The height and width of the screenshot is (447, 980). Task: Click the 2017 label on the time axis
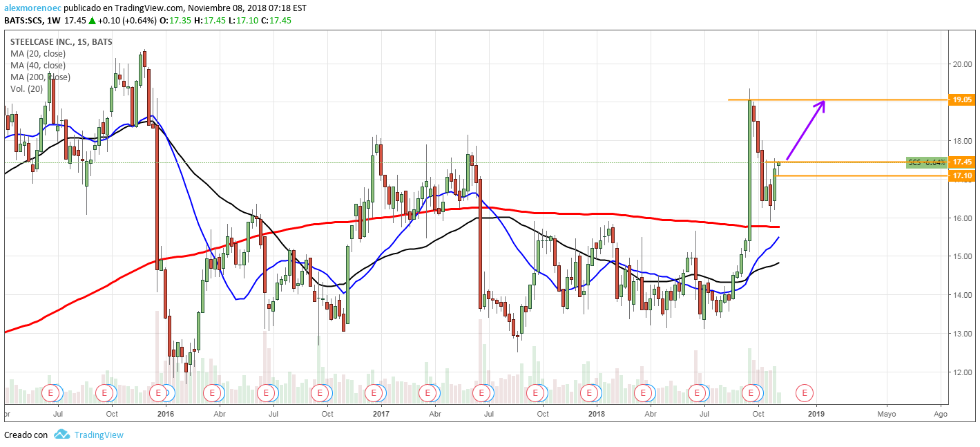(x=381, y=415)
